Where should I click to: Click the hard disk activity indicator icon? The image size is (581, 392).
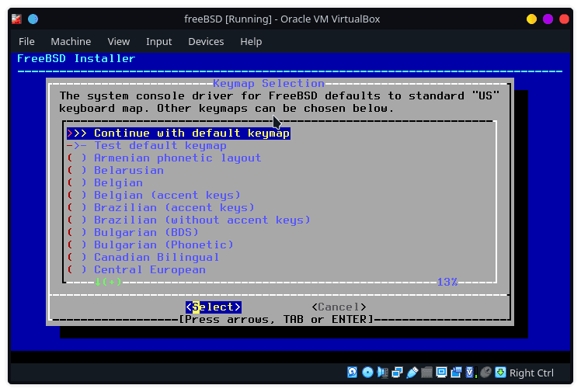352,372
